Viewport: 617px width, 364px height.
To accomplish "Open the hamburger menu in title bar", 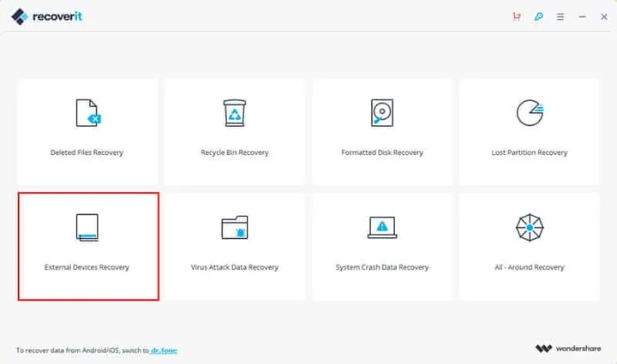I will (x=560, y=16).
